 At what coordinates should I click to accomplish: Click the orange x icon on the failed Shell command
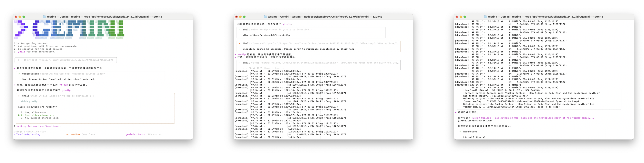(x=240, y=44)
